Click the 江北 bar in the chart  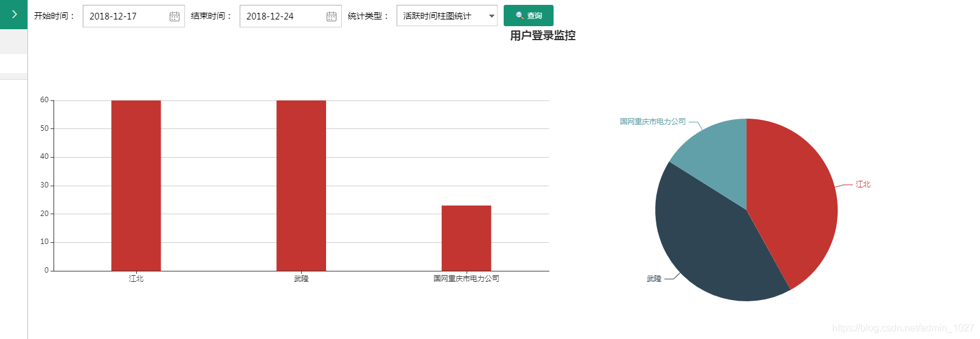(x=136, y=186)
